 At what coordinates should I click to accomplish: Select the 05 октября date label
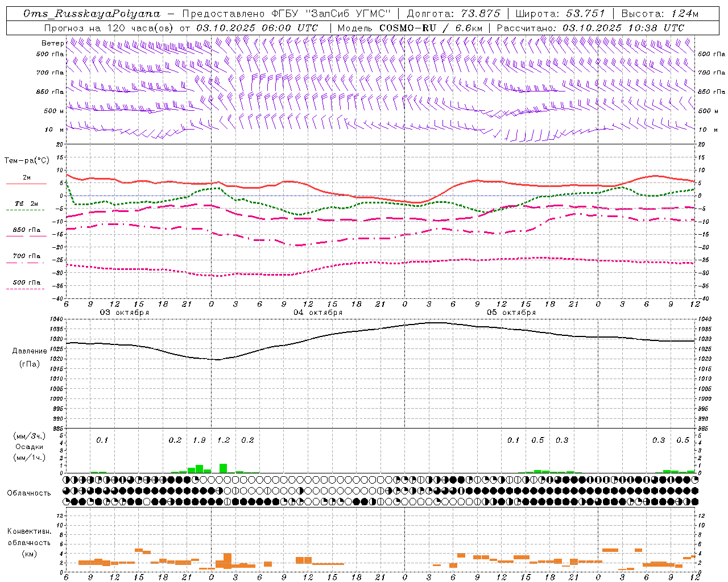pos(511,313)
